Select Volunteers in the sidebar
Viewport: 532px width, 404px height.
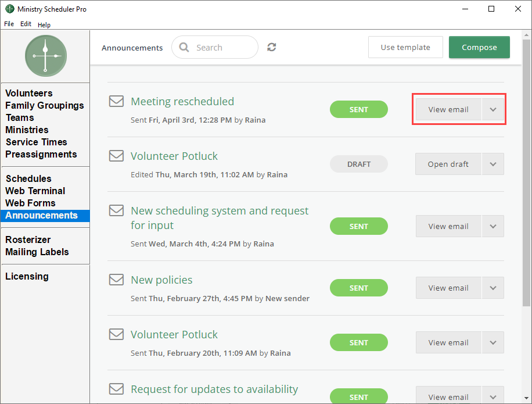coord(29,93)
